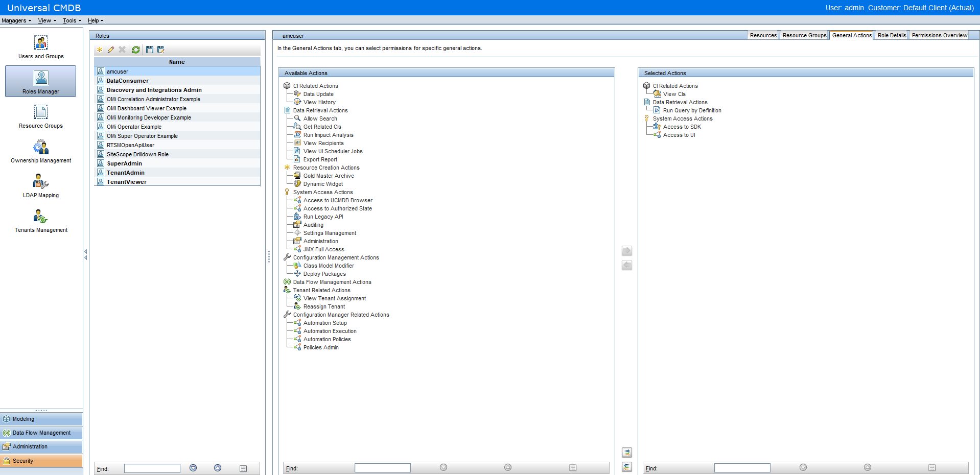Screen dimensions: 980x475
Task: Open LDAP Mapping module
Action: click(x=41, y=186)
